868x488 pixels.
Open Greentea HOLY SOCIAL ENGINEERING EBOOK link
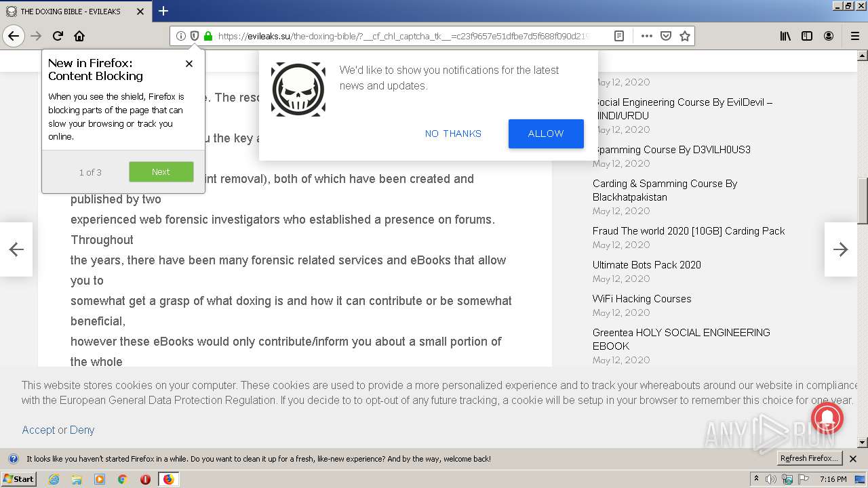click(x=682, y=340)
